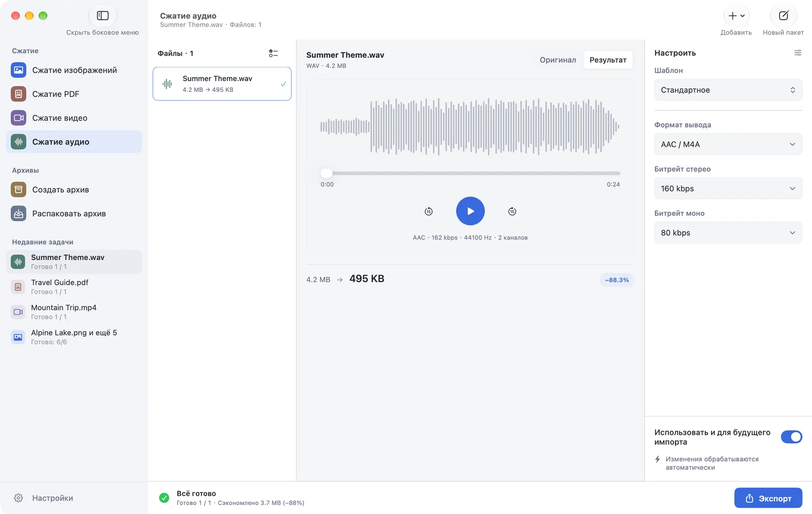This screenshot has width=812, height=514.
Task: Switch to the Оригинал tab
Action: click(x=558, y=60)
